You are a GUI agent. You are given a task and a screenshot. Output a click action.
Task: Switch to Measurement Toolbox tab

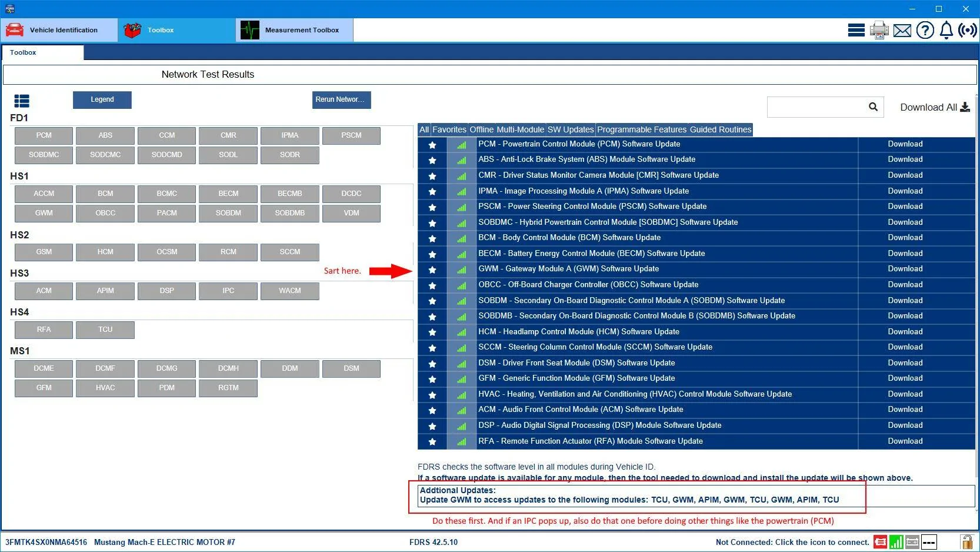click(294, 30)
